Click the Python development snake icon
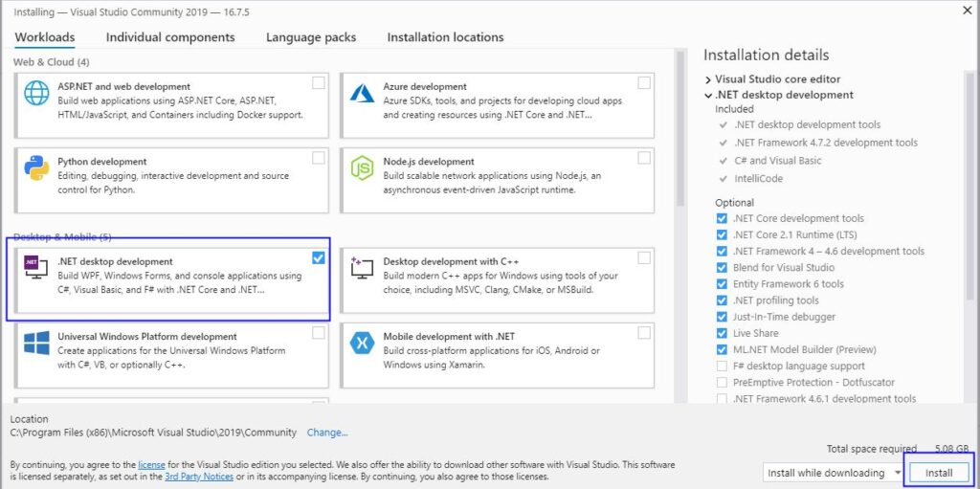This screenshot has height=489, width=980. (x=36, y=168)
